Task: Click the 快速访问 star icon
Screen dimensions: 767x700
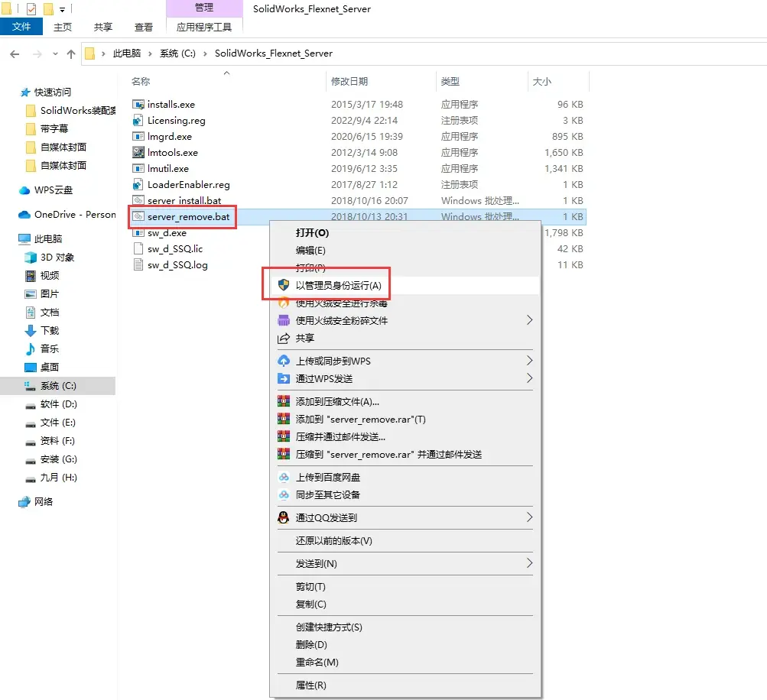Action: pyautogui.click(x=25, y=92)
